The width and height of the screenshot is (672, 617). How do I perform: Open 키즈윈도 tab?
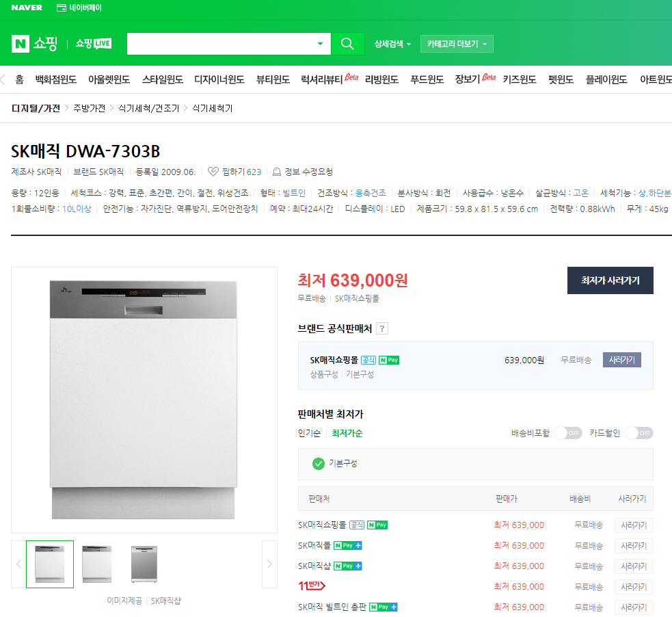520,80
